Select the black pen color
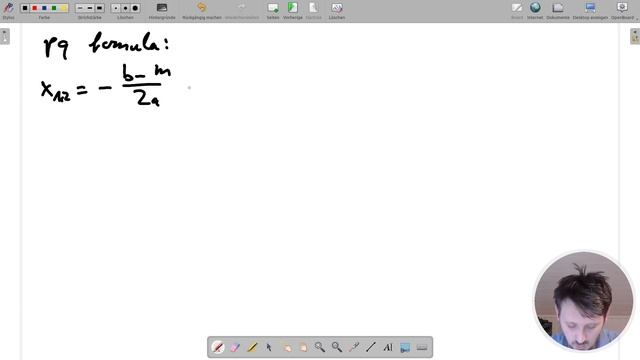The width and height of the screenshot is (640, 360). (x=25, y=8)
